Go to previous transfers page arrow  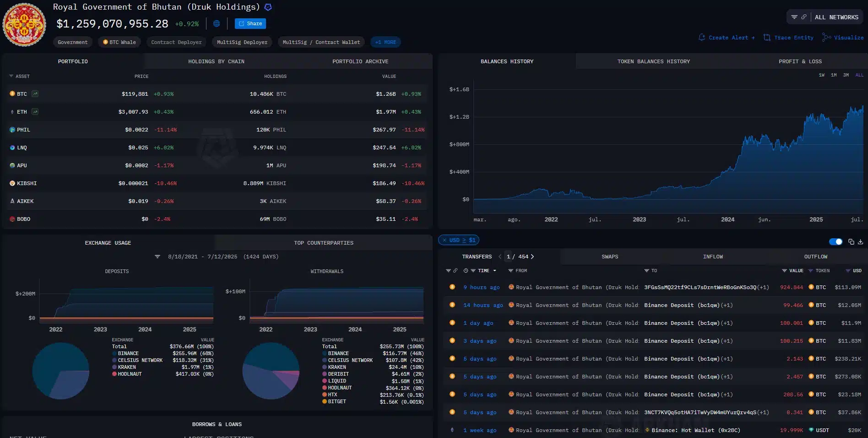[500, 257]
